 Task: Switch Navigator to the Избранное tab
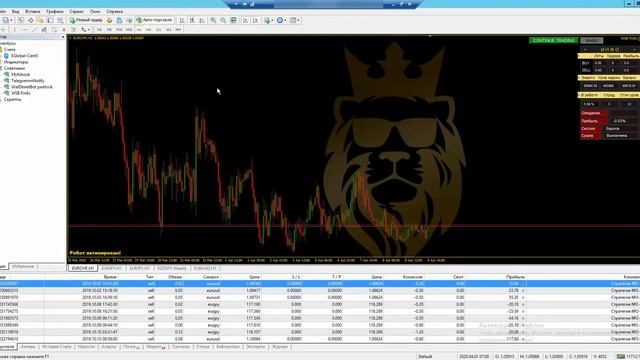tap(23, 267)
